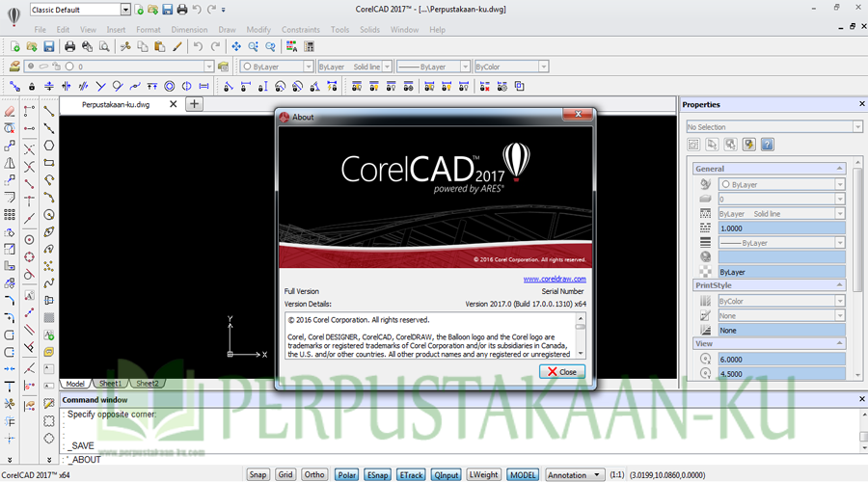Open the calculator icon in the main toolbar
The width and height of the screenshot is (868, 482).
pos(310,47)
